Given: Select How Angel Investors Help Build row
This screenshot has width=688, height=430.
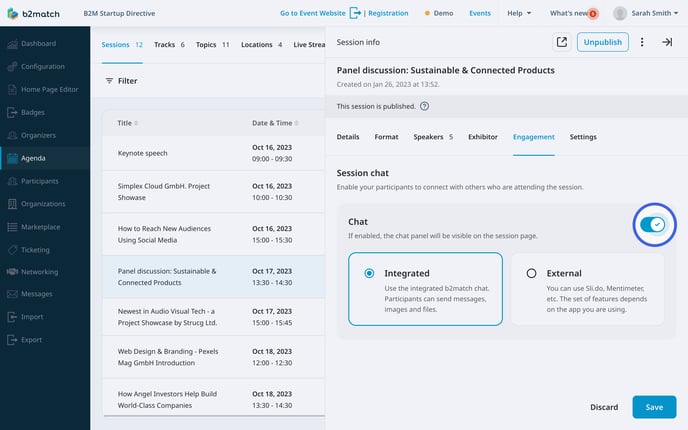Looking at the screenshot, I should [214, 398].
